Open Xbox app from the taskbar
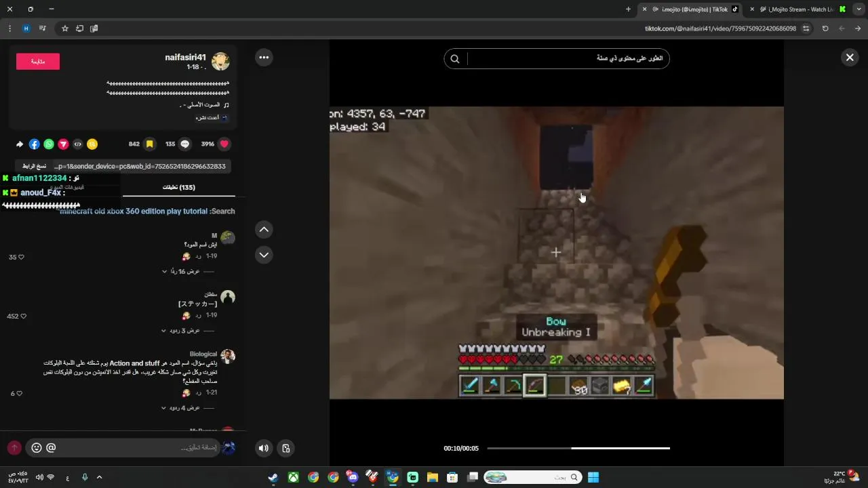This screenshot has width=868, height=488. point(293,477)
